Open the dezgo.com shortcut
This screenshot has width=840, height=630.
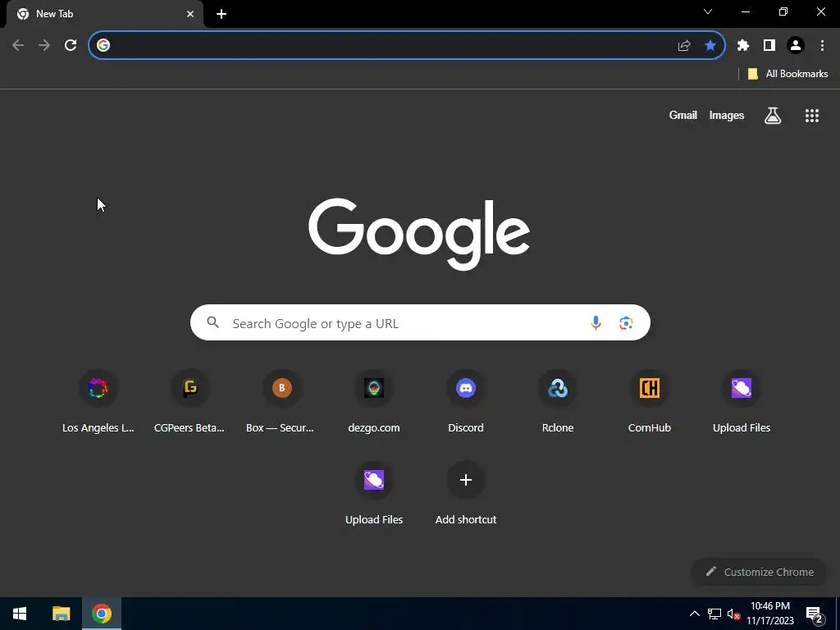click(x=374, y=402)
